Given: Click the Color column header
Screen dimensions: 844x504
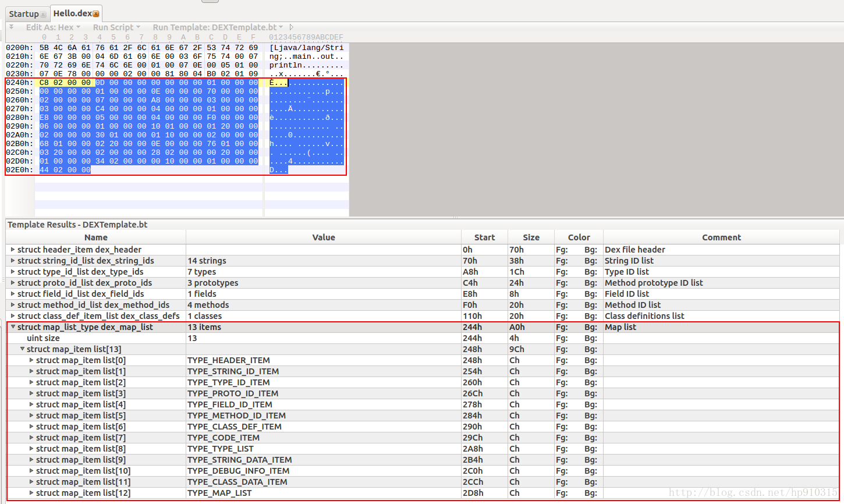Looking at the screenshot, I should (579, 237).
